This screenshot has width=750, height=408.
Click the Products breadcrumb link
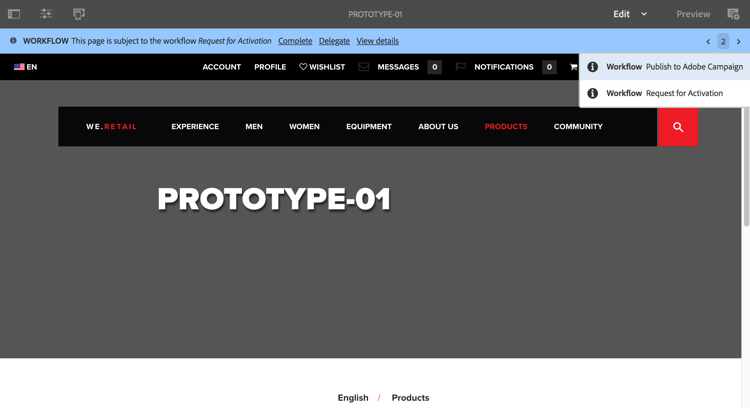pos(410,398)
